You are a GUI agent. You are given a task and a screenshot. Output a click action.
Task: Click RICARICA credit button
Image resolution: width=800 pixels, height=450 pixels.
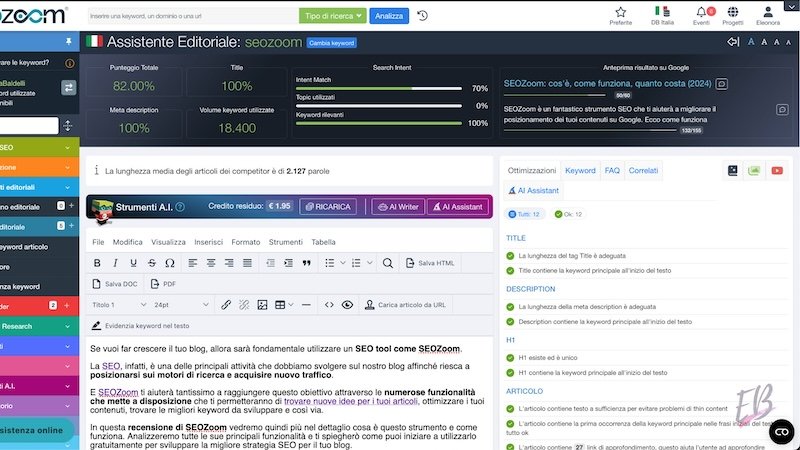pyautogui.click(x=328, y=207)
